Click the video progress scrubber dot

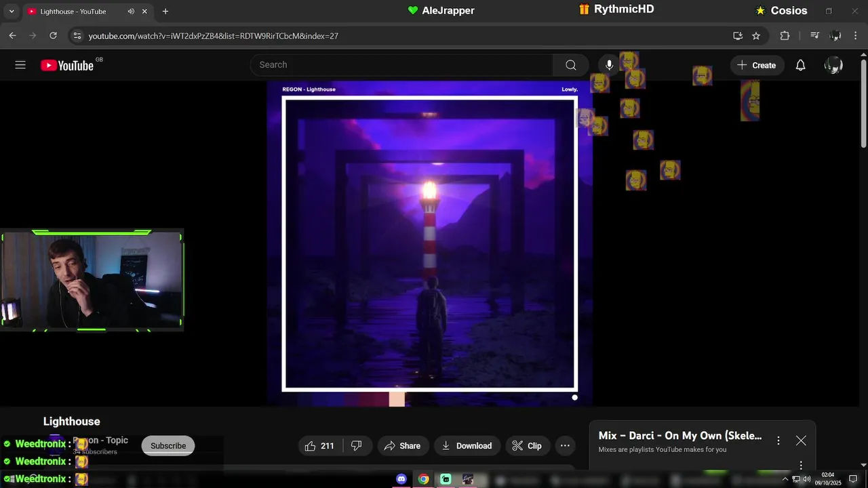(x=574, y=397)
